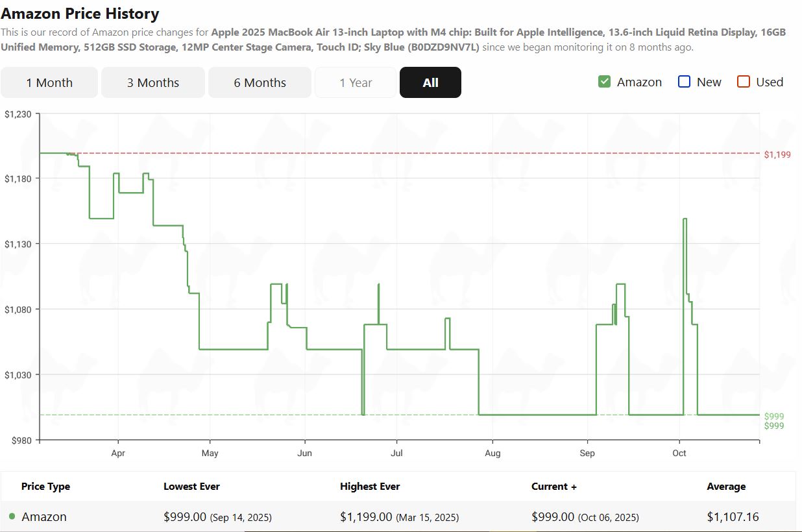This screenshot has height=532, width=802.
Task: Click the Aug x-axis label
Action: 492,453
